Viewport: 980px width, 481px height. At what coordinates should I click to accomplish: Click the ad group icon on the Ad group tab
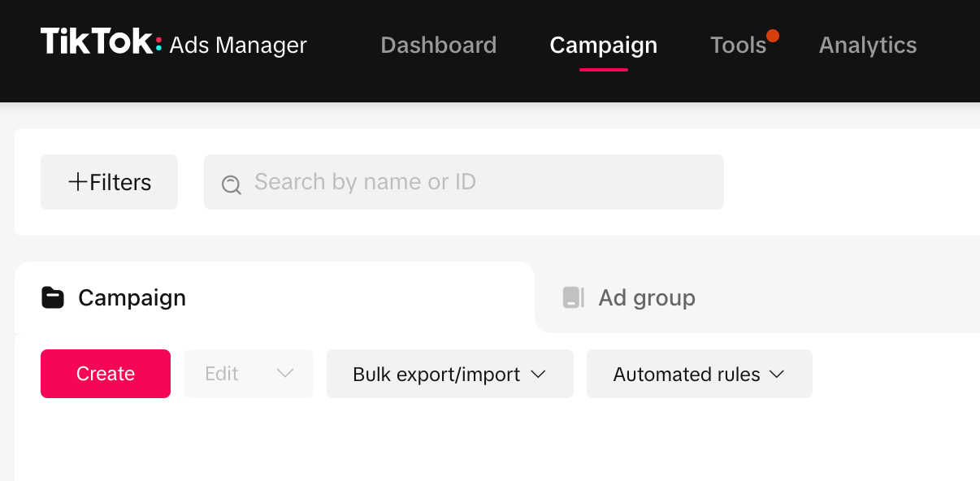tap(574, 297)
